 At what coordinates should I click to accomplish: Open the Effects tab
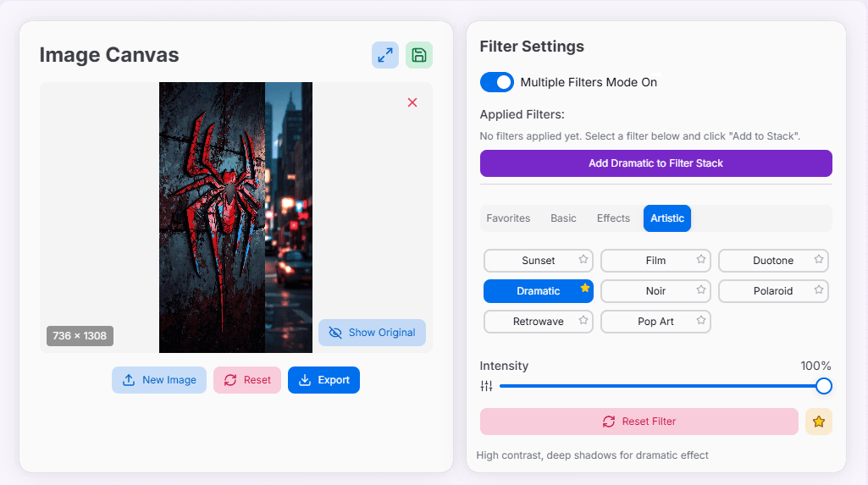click(x=613, y=218)
